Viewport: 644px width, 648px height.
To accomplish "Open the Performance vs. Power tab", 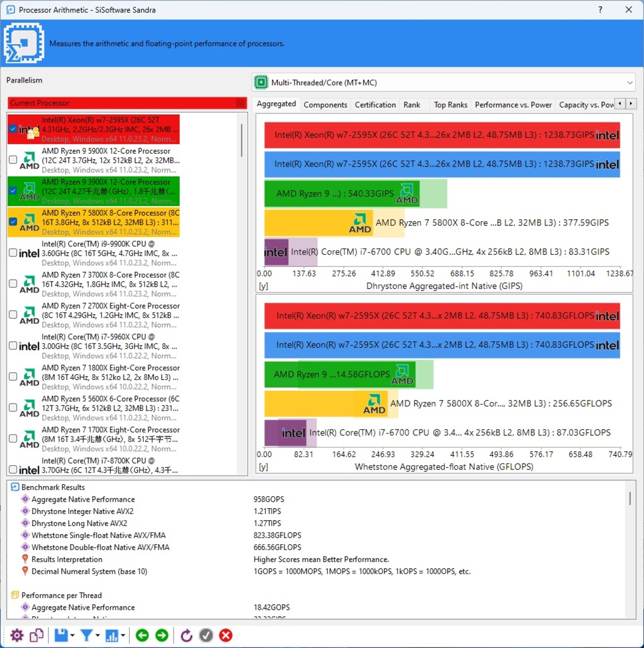I will [513, 105].
